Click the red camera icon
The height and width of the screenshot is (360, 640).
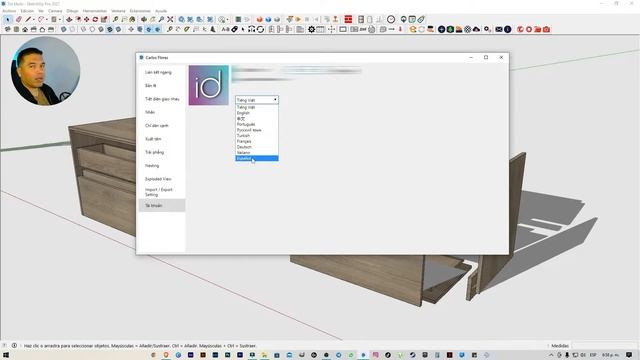click(x=547, y=29)
